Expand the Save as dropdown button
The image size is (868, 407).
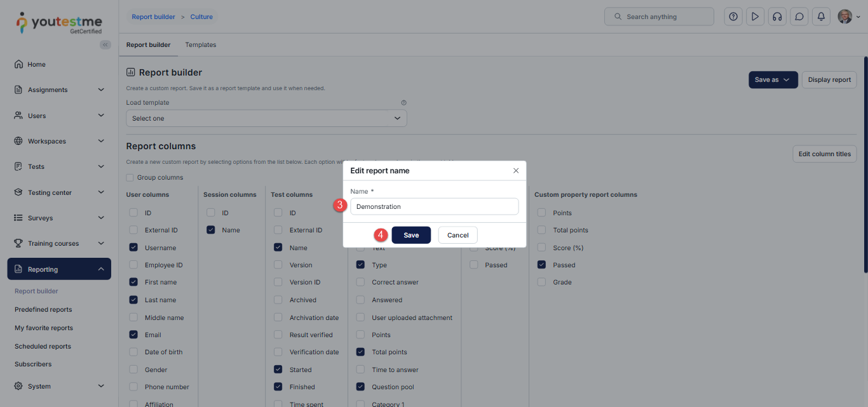tap(773, 80)
